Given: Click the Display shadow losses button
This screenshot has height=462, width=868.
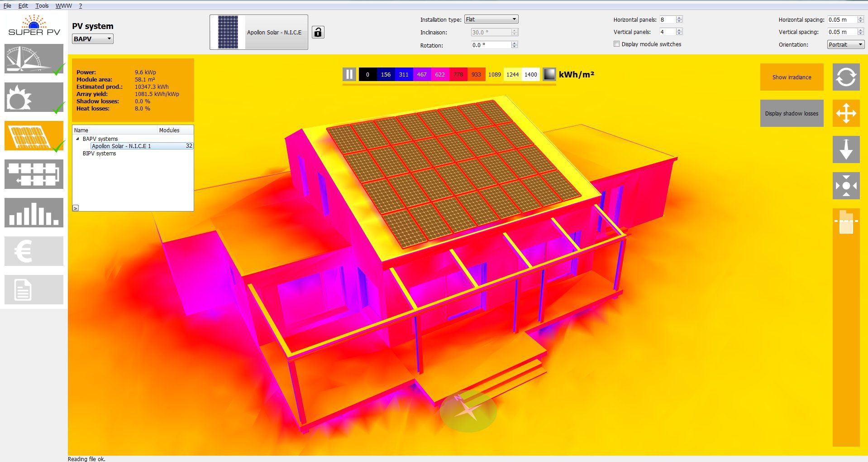Looking at the screenshot, I should point(792,113).
